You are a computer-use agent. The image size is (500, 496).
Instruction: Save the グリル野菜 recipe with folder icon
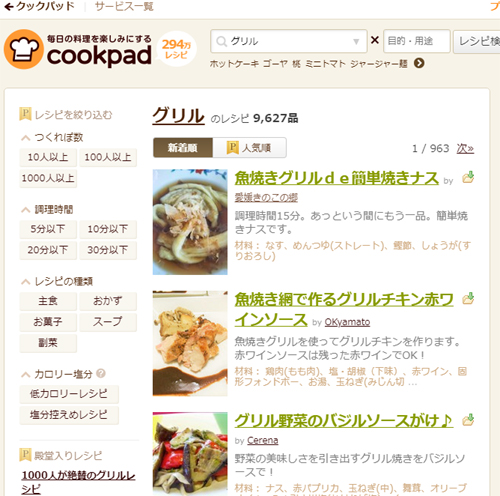click(468, 420)
